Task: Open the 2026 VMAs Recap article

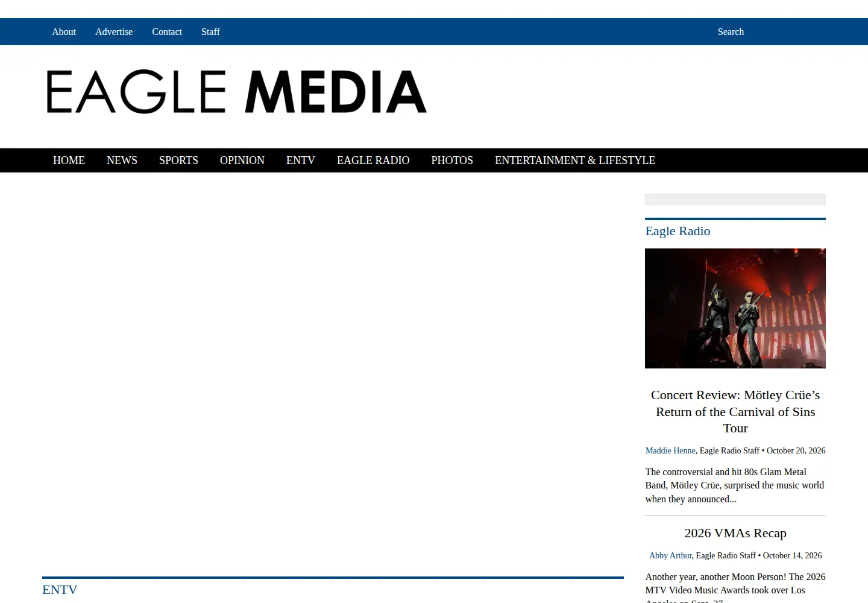Action: click(735, 533)
